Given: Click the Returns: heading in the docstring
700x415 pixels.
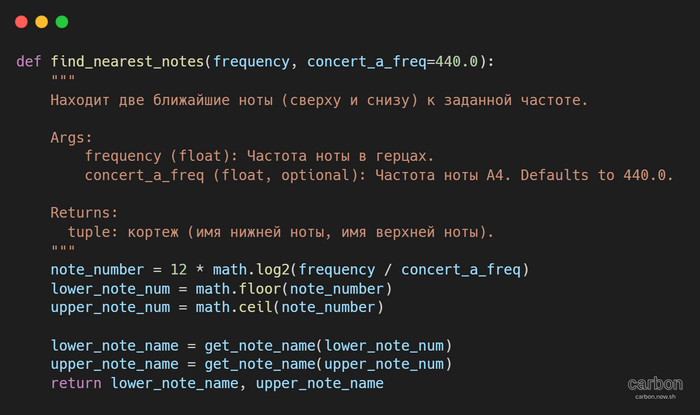Looking at the screenshot, I should 84,212.
